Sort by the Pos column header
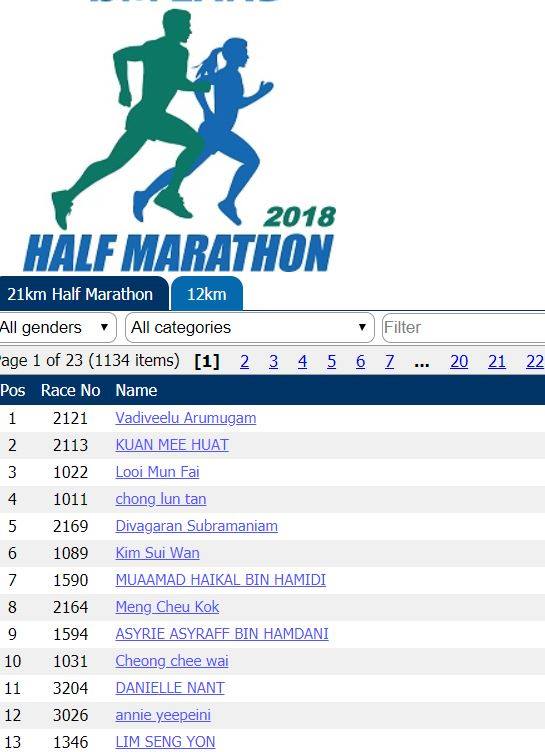This screenshot has width=545, height=752. click(x=12, y=390)
